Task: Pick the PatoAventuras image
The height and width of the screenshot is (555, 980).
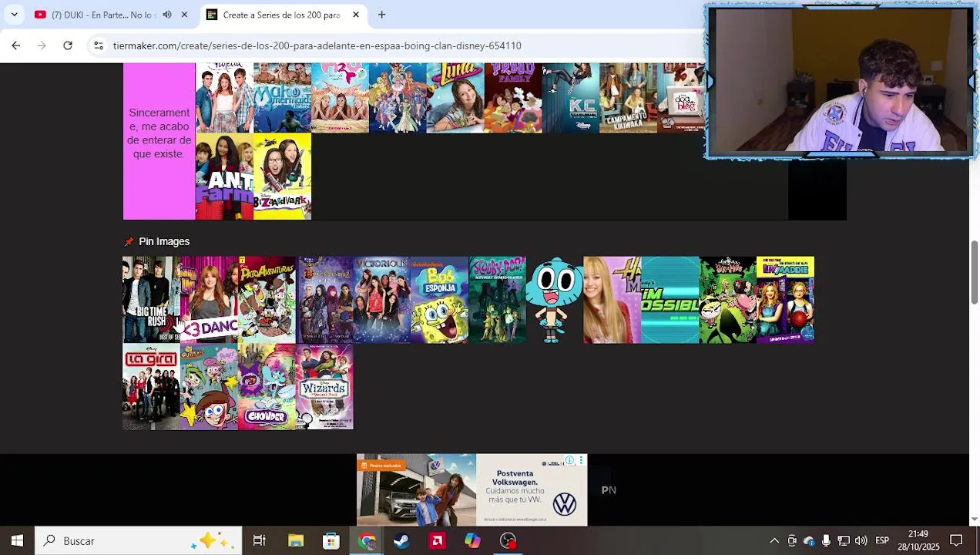Action: point(267,300)
